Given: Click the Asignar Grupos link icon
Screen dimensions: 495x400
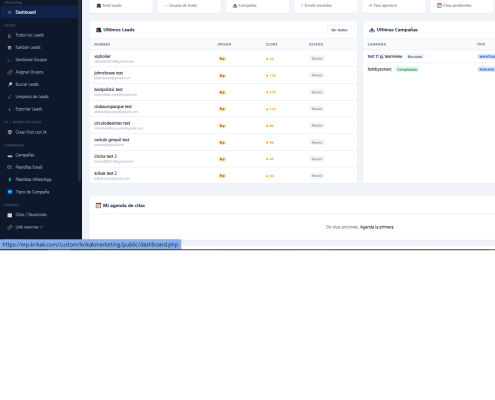Looking at the screenshot, I should 9,72.
